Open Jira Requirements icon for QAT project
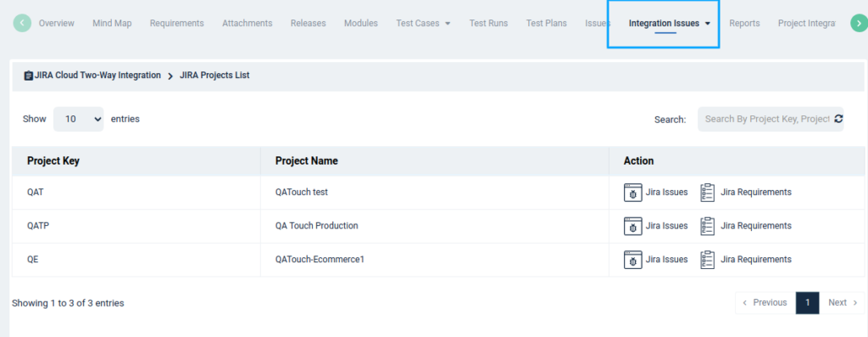Image resolution: width=868 pixels, height=337 pixels. click(x=708, y=193)
